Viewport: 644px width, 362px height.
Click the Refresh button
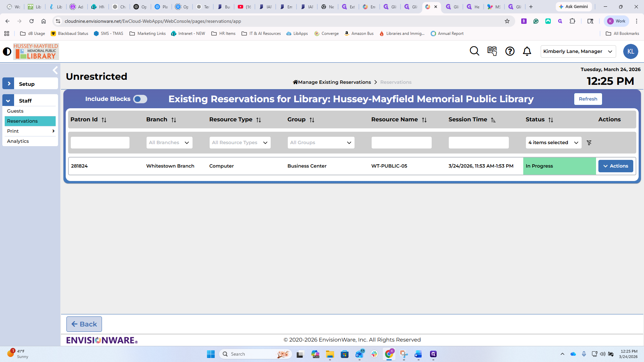coord(588,99)
